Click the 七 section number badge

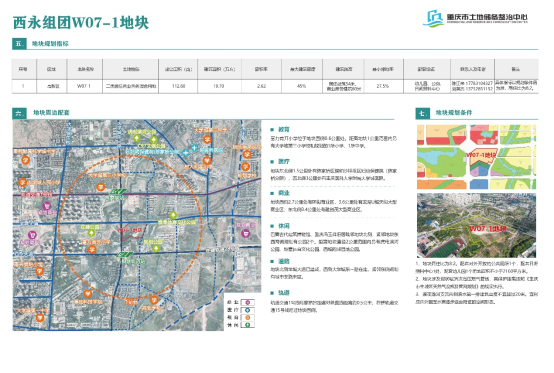(x=423, y=113)
